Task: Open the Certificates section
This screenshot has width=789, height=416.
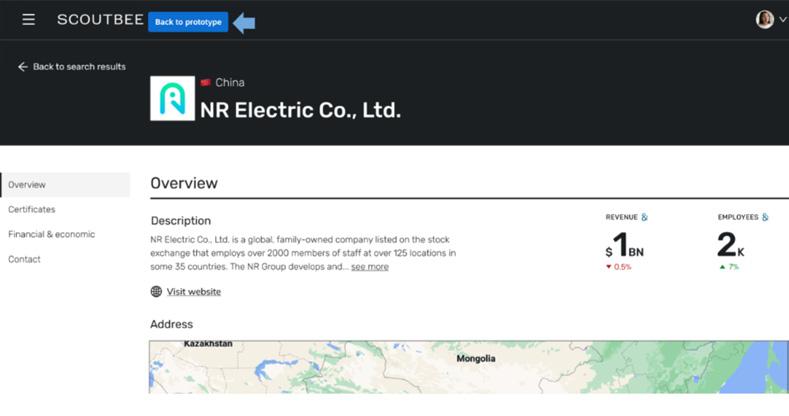Action: [32, 210]
